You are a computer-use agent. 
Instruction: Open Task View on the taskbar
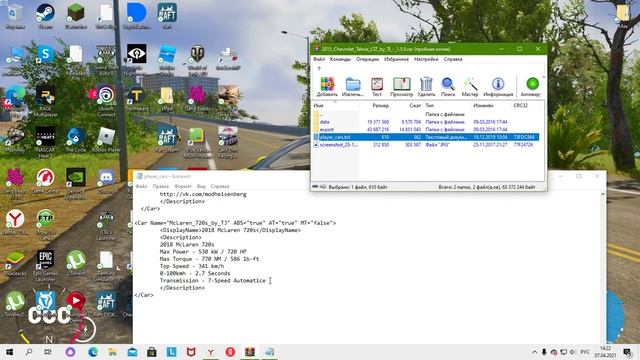(x=48, y=352)
